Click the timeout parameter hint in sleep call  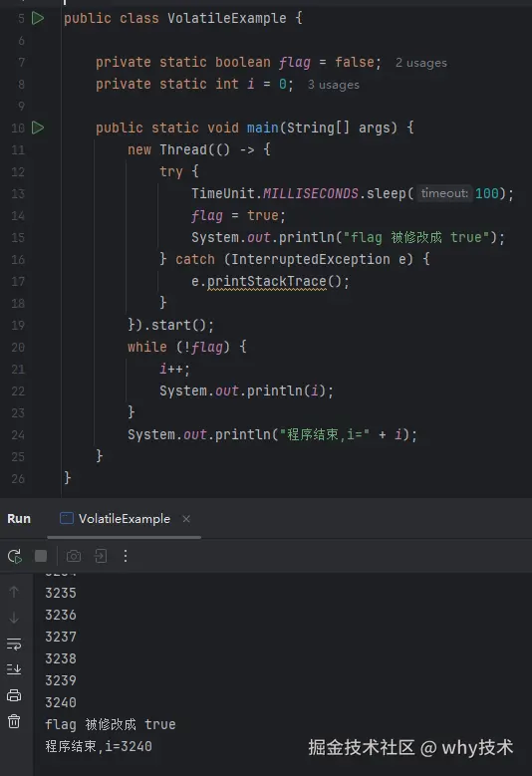[x=444, y=193]
